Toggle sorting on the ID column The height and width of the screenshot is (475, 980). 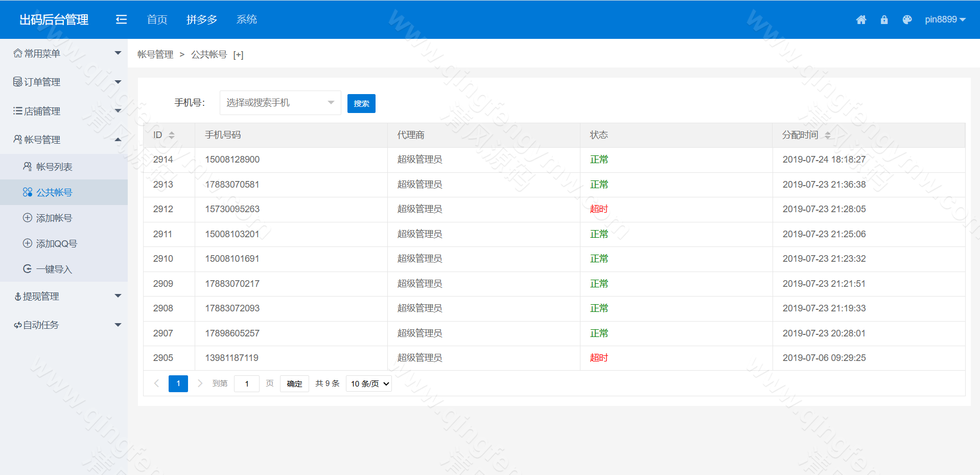(x=171, y=135)
